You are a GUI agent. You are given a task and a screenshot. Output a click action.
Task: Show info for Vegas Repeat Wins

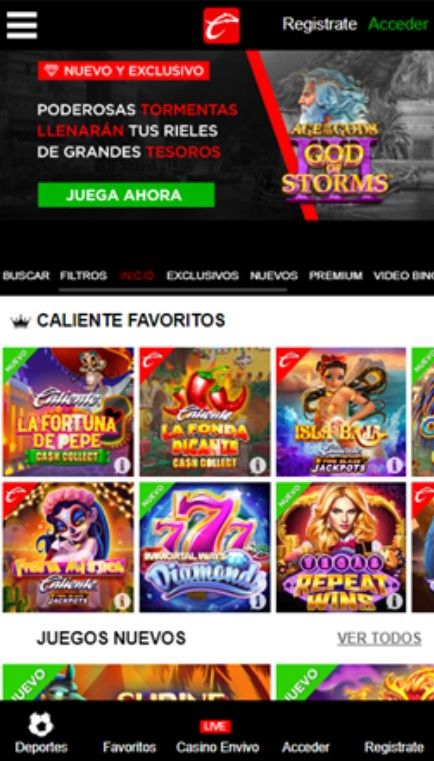(394, 601)
